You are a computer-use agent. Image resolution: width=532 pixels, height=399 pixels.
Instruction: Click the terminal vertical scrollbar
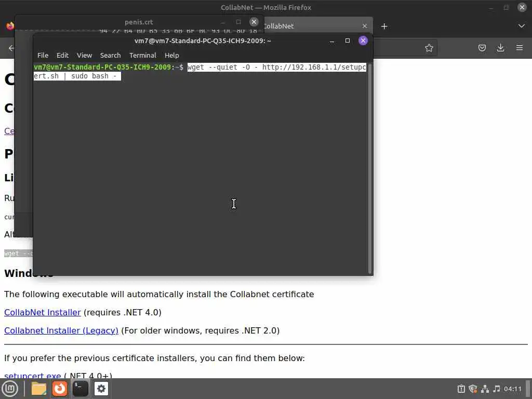370,168
